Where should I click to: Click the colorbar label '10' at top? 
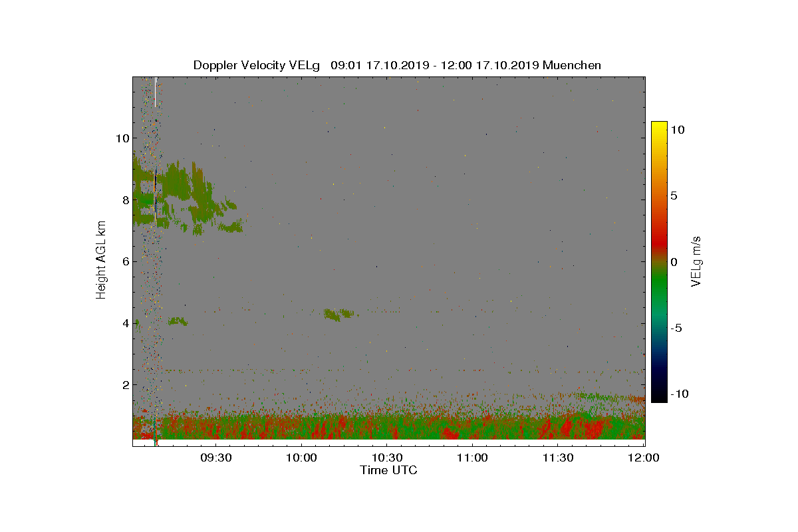click(678, 130)
